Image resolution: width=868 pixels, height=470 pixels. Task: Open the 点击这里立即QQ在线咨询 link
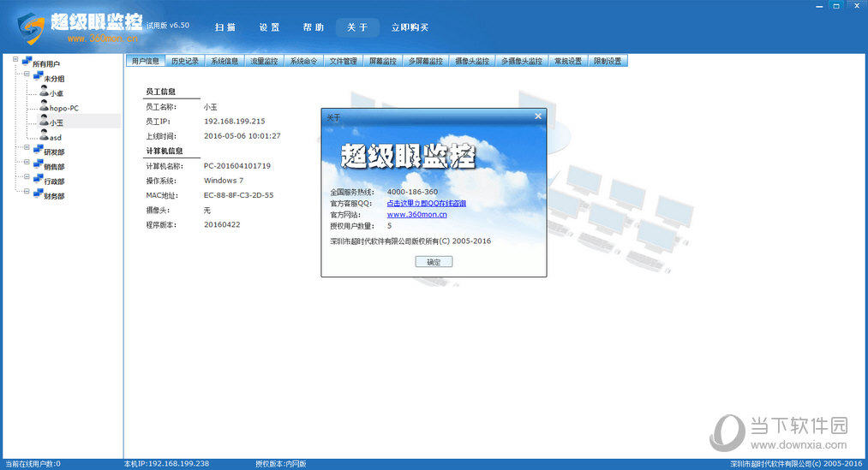(426, 203)
